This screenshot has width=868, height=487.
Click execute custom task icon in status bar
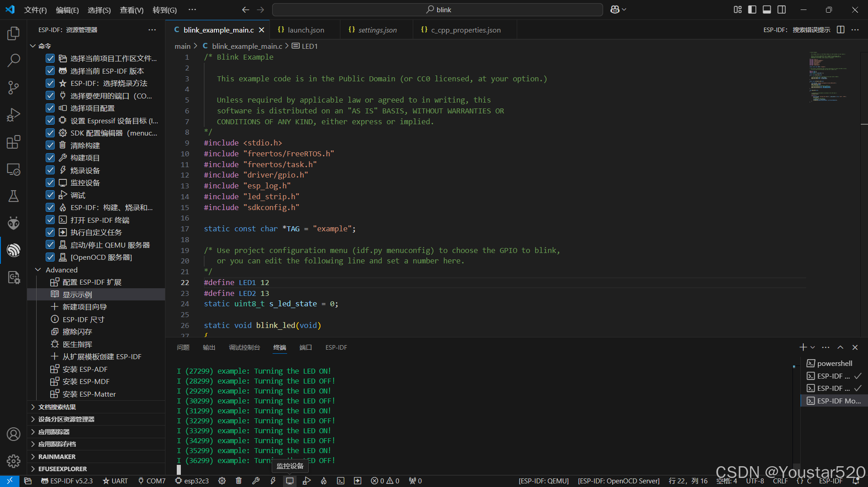coord(358,481)
